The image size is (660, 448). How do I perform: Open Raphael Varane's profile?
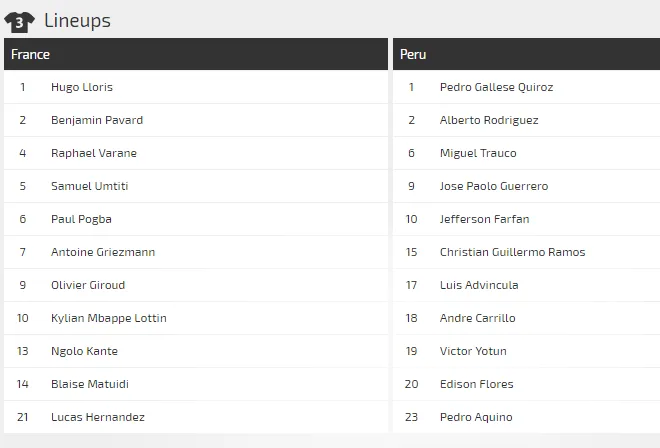[94, 153]
